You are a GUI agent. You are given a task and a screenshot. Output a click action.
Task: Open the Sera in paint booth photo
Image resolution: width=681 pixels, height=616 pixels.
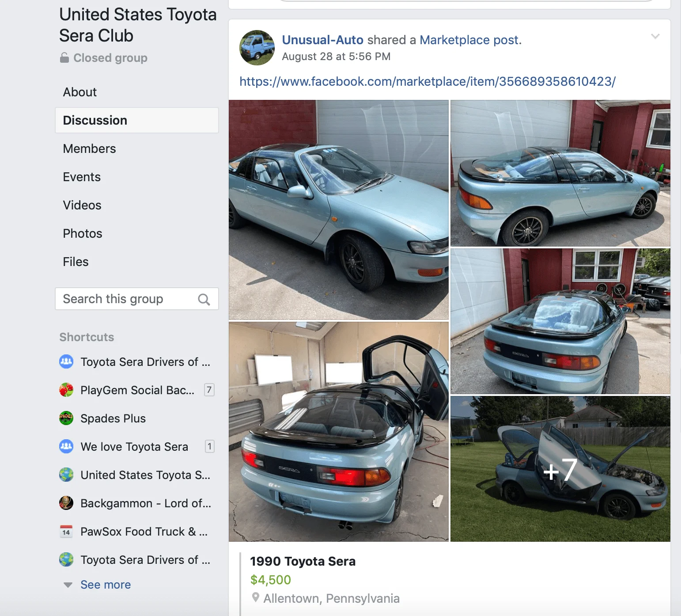pyautogui.click(x=338, y=432)
